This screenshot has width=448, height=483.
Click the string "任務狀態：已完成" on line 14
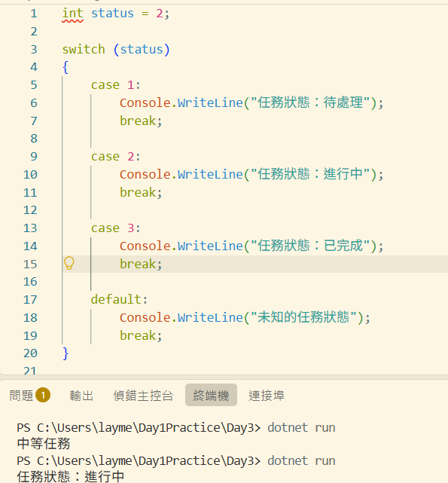click(x=310, y=246)
